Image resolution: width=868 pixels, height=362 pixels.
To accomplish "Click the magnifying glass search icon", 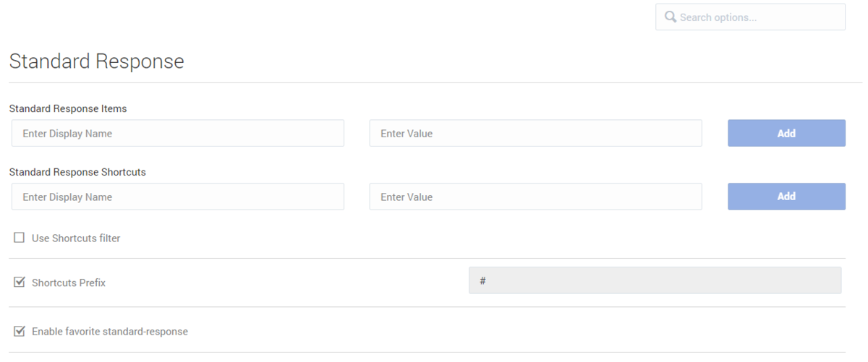I will tap(670, 17).
